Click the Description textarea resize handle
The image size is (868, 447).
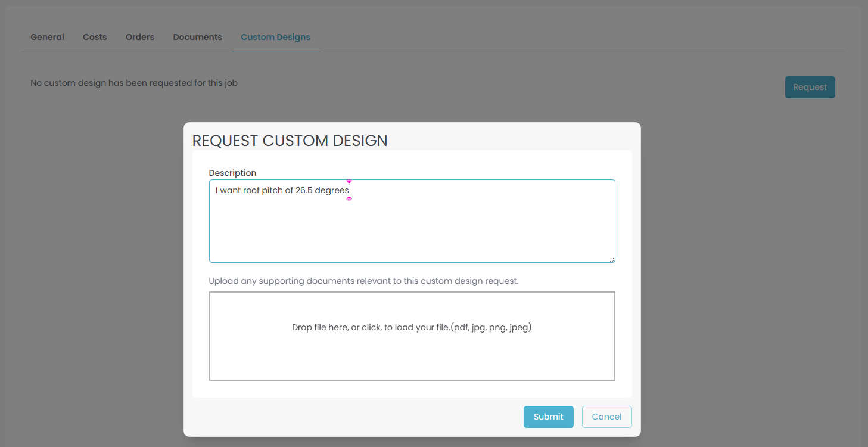tap(612, 259)
